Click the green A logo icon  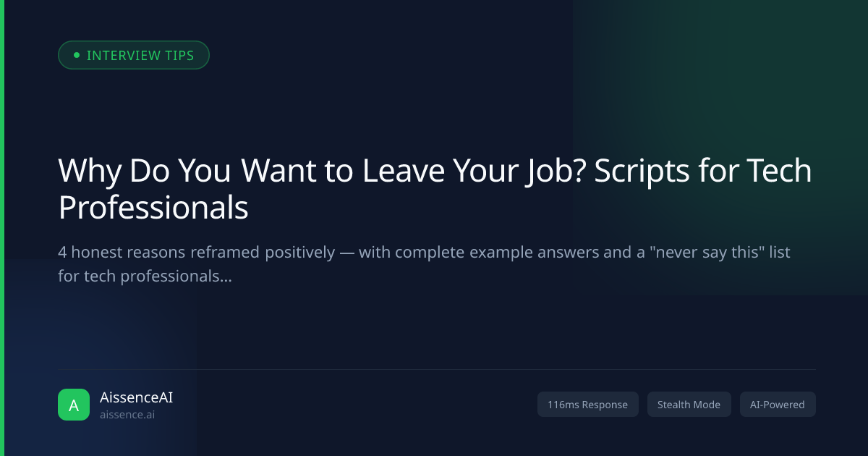[74, 405]
